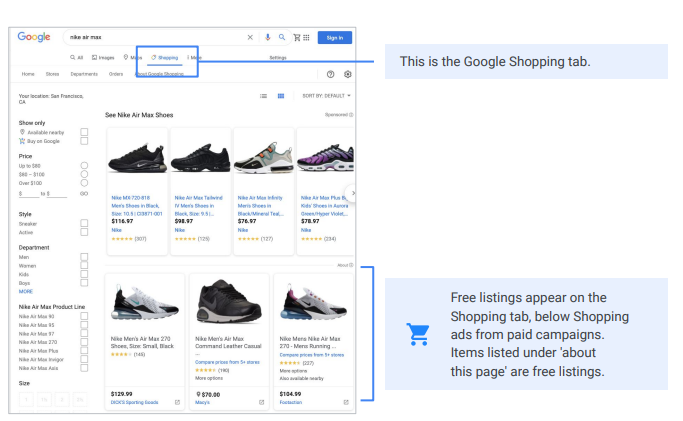Click the About info icon above free listings

351,265
